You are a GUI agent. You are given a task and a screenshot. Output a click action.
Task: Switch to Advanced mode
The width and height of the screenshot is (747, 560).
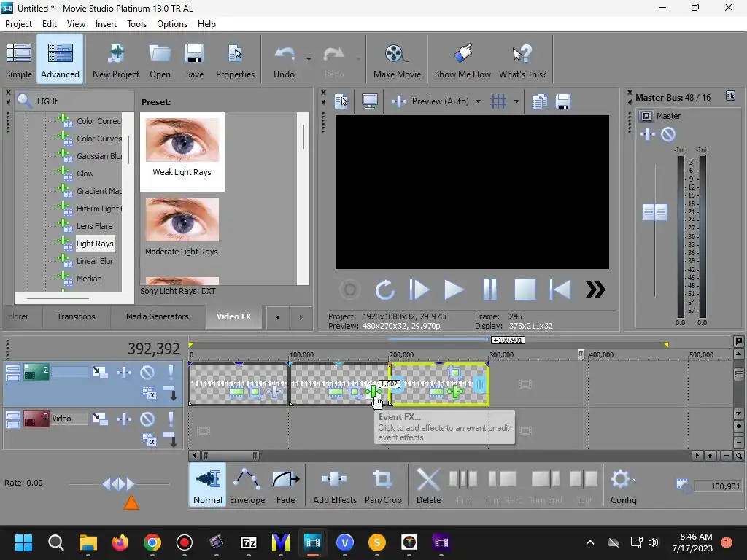coord(60,60)
